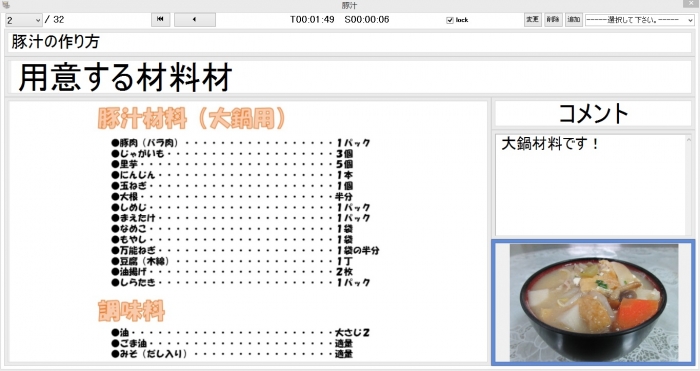Click the しめじ ingredient line

coord(241,207)
